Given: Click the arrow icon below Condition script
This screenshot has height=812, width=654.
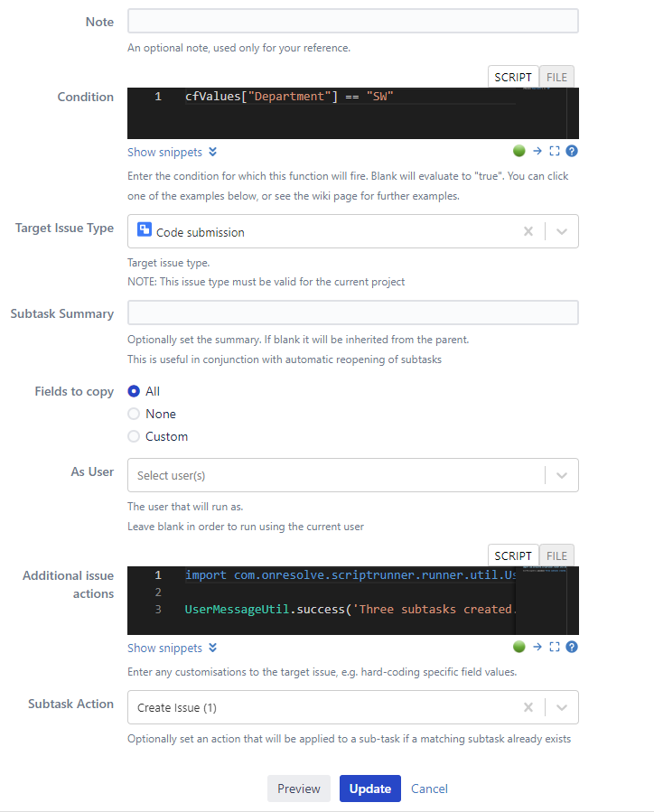Looking at the screenshot, I should (537, 151).
